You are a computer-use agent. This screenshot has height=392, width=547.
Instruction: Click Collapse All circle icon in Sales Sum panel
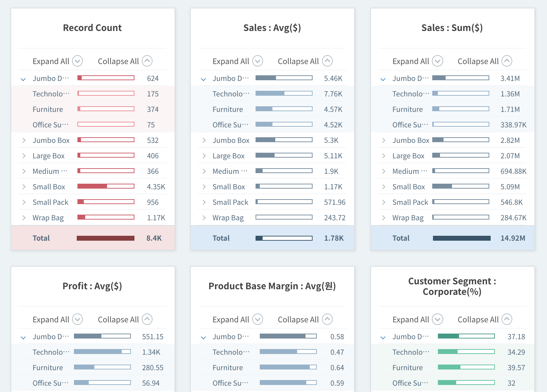coord(507,61)
